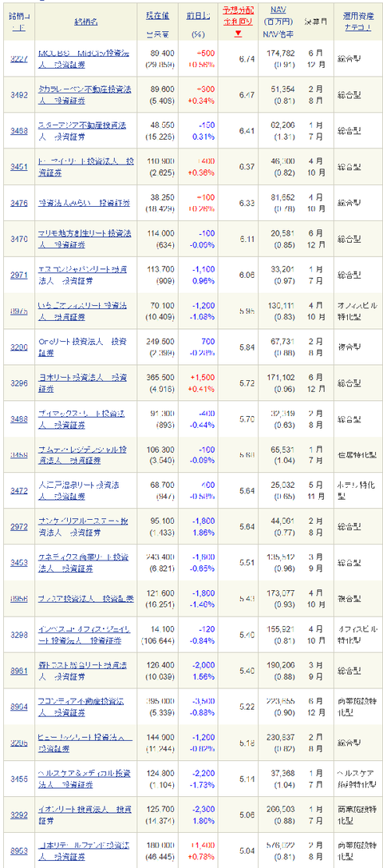The height and width of the screenshot is (868, 383).
Task: Select stock code 3470 text
Action: point(18,239)
